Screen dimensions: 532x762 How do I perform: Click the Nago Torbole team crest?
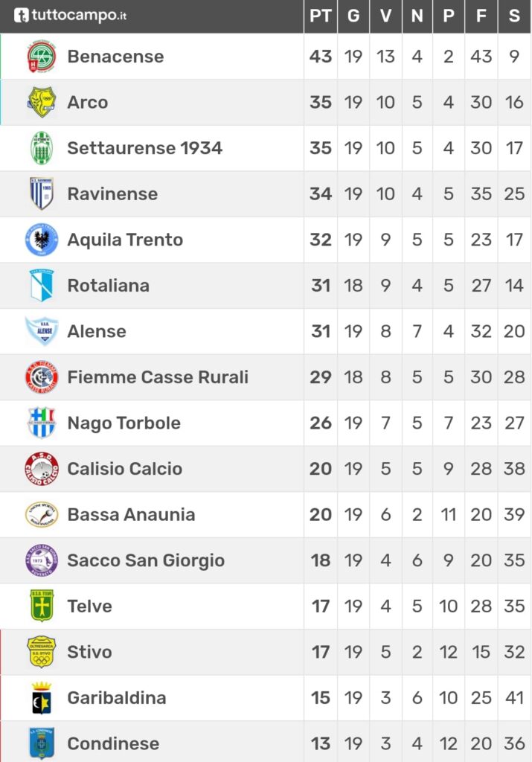(x=42, y=423)
